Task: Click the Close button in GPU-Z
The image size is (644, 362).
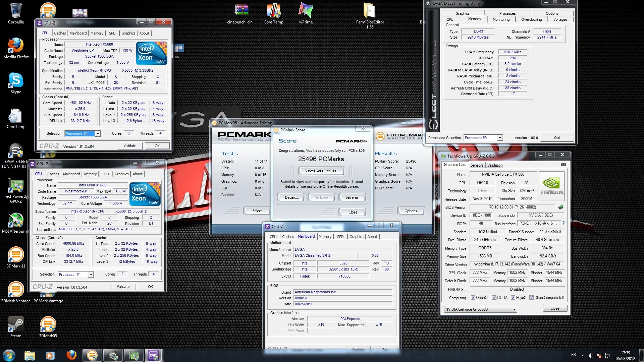Action: pos(554,308)
